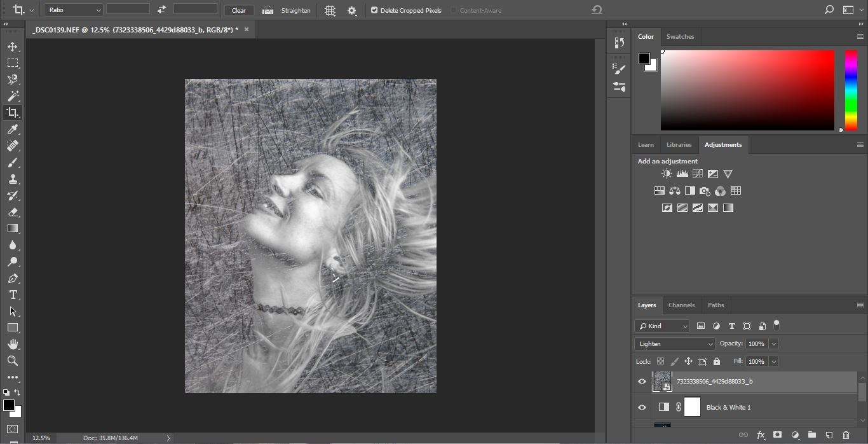Click the Clear button

[239, 10]
